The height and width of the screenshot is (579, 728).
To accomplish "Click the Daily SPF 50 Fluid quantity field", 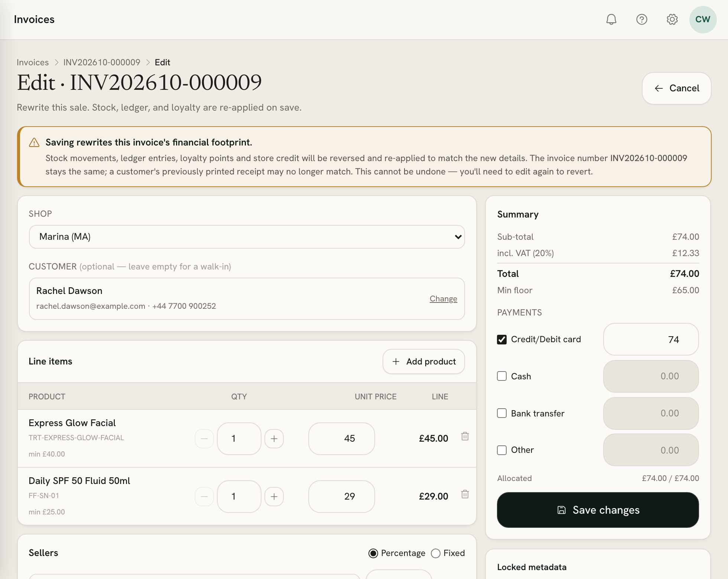I will 239,497.
